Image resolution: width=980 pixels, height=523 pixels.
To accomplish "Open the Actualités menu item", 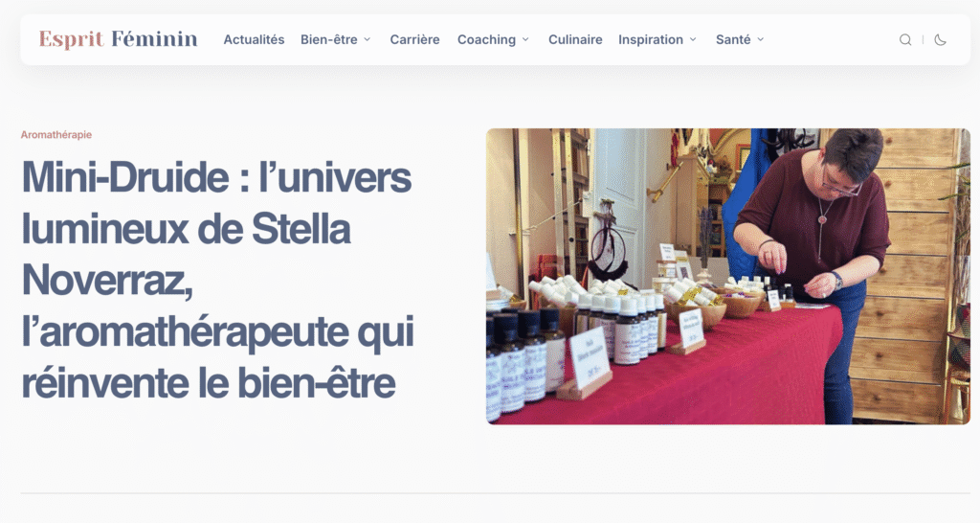I will click(x=254, y=39).
